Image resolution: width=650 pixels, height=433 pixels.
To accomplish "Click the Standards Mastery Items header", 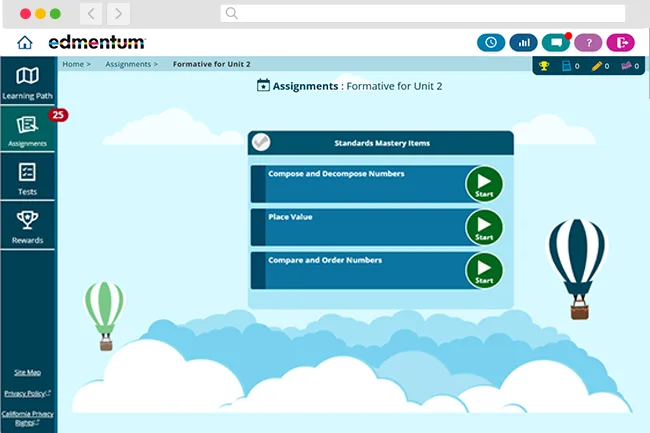I will click(x=381, y=143).
